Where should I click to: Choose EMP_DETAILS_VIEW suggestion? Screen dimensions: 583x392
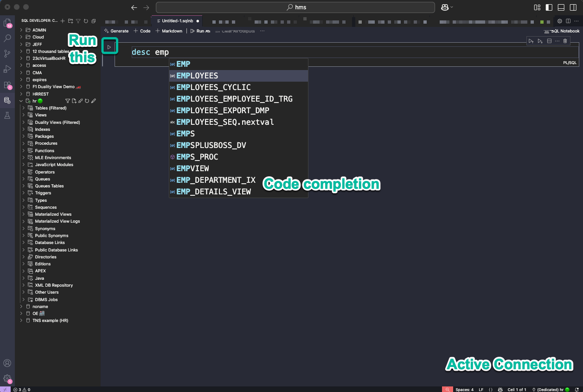(238, 192)
